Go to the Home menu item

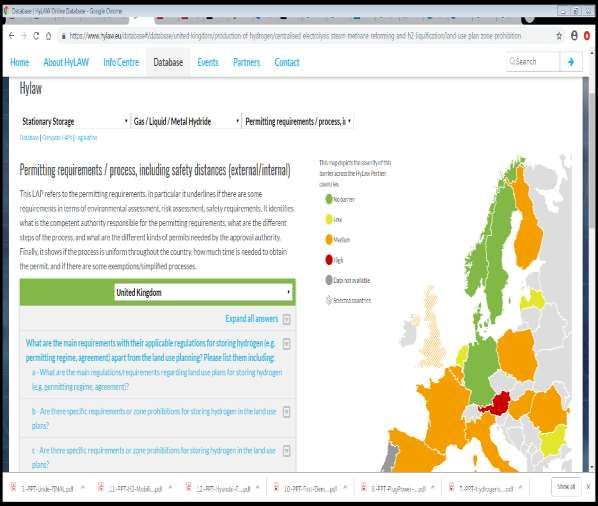[x=19, y=62]
